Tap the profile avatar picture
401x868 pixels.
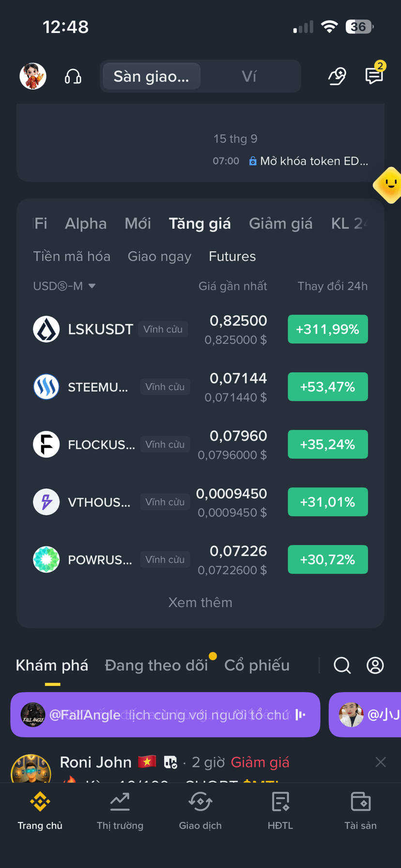click(x=33, y=76)
